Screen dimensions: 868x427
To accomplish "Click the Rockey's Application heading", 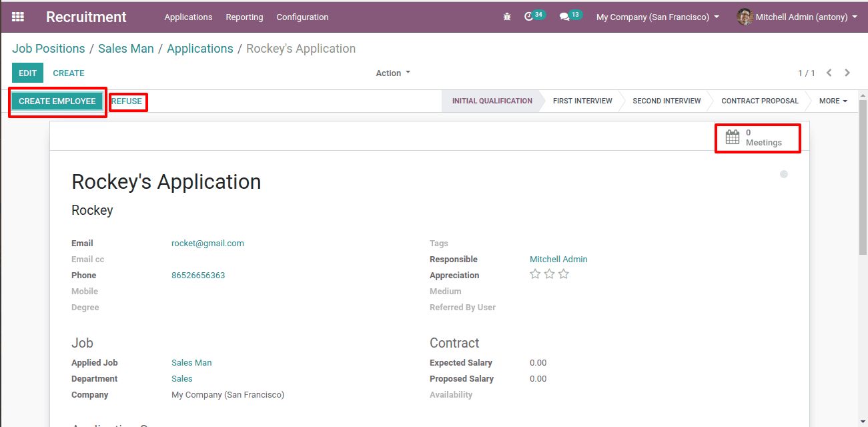I will [166, 181].
